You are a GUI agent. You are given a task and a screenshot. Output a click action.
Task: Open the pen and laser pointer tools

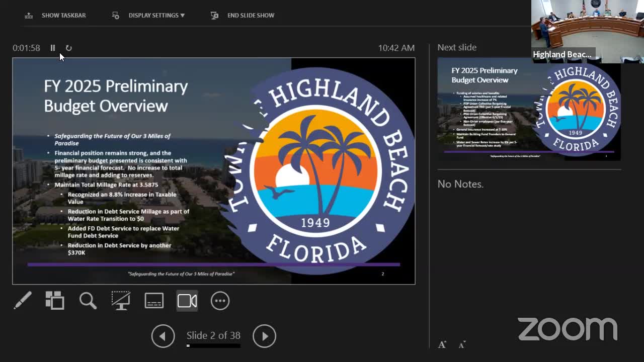pyautogui.click(x=23, y=301)
